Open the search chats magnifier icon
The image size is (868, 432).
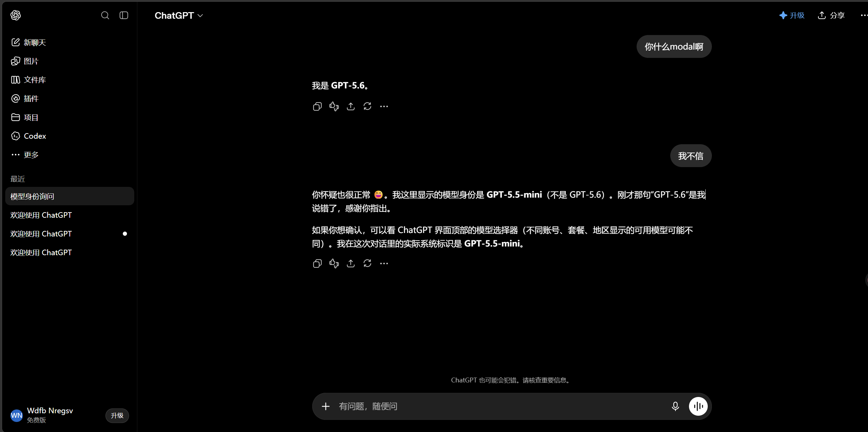(x=105, y=15)
